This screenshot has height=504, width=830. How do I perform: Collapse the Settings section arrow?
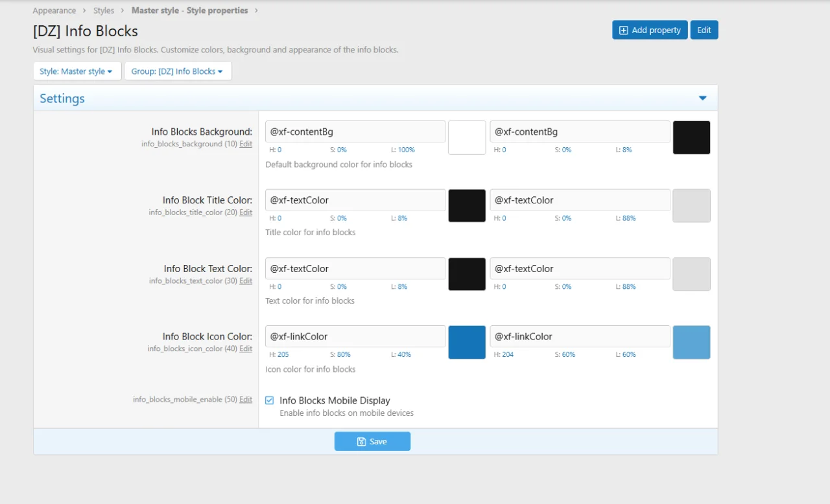point(702,98)
